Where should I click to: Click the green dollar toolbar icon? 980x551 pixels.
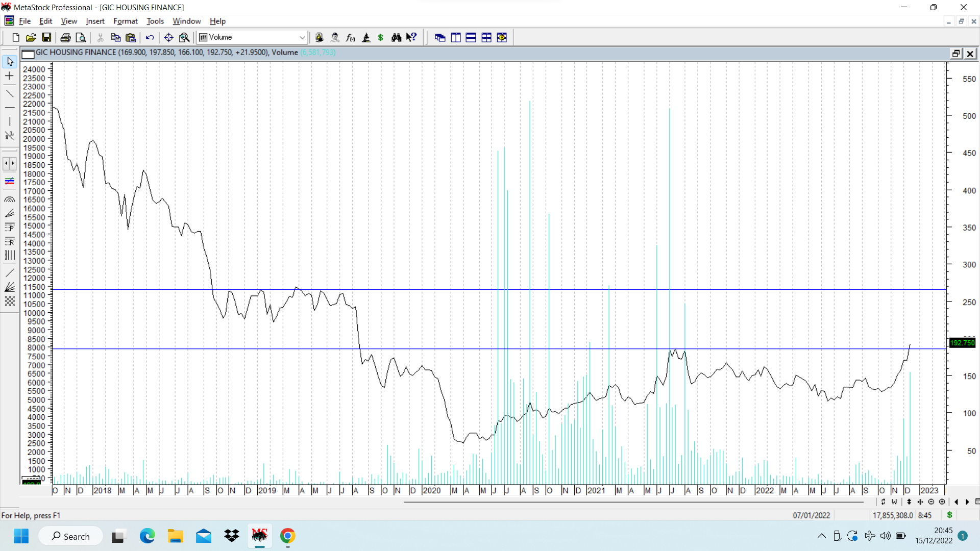click(x=381, y=37)
